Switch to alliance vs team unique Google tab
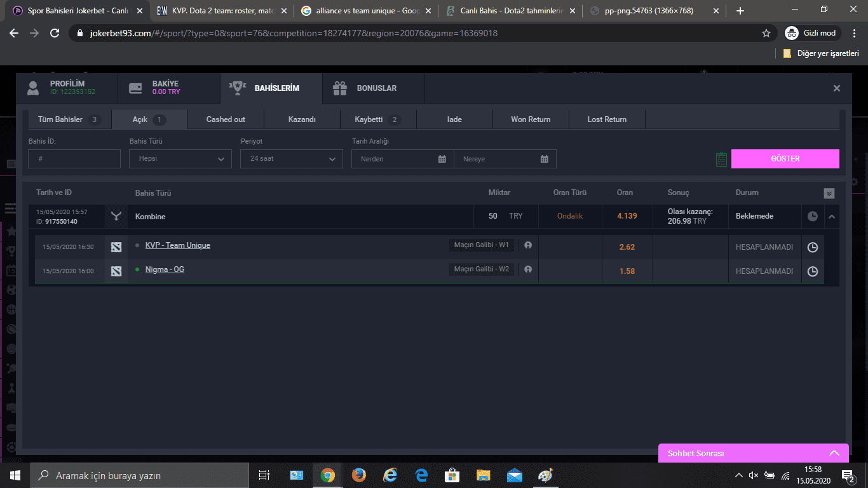The height and width of the screenshot is (488, 868). coord(366,11)
